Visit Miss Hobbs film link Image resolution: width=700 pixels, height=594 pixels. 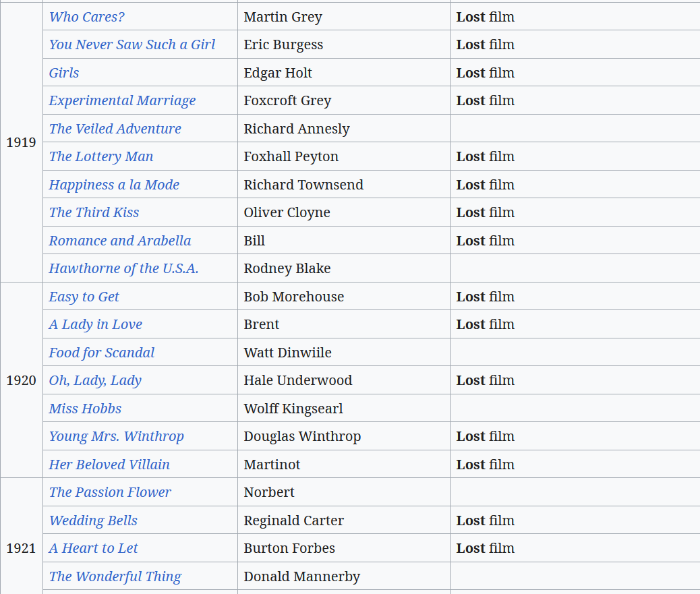[85, 409]
